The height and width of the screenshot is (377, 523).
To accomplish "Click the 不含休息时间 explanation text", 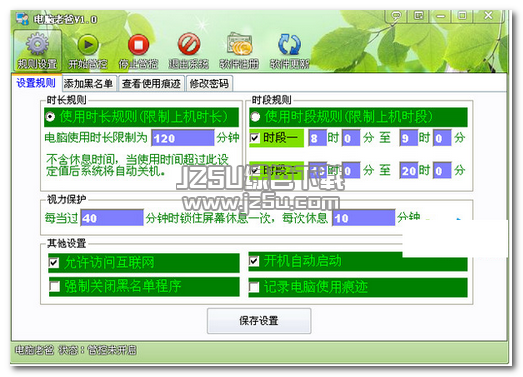I will tap(137, 165).
